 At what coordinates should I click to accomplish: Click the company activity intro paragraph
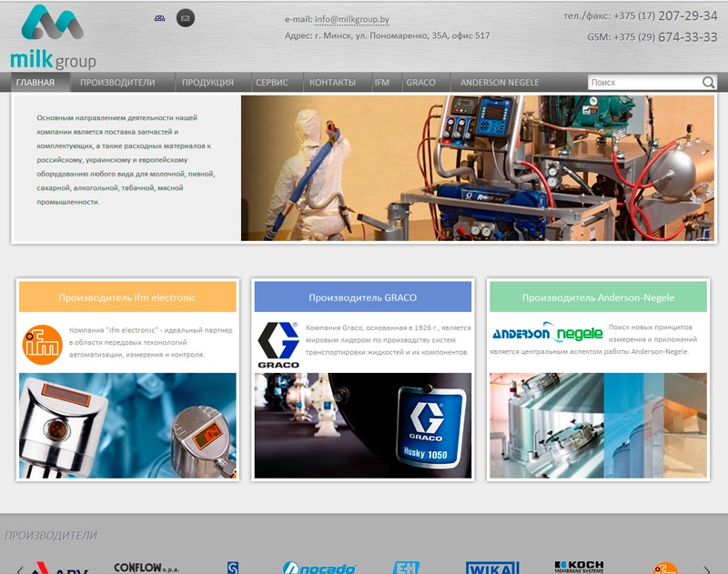pos(126,159)
